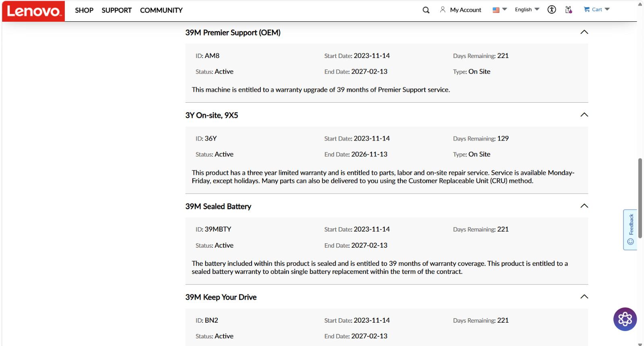
Task: Collapse the 39M Keep Your Drive section
Action: point(584,297)
